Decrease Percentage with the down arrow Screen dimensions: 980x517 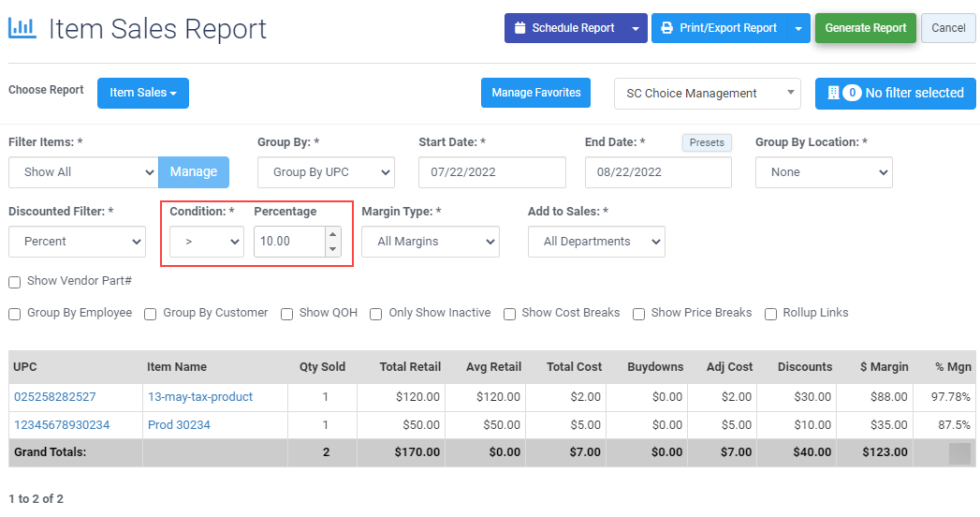point(331,248)
